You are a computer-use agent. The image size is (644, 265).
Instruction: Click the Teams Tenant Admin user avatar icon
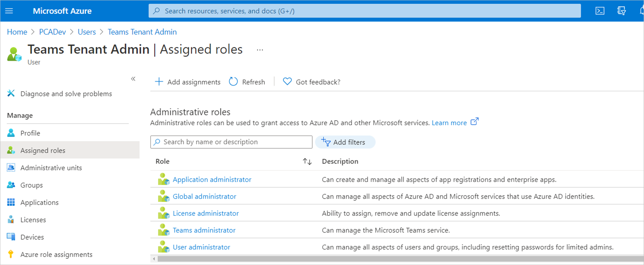point(14,54)
